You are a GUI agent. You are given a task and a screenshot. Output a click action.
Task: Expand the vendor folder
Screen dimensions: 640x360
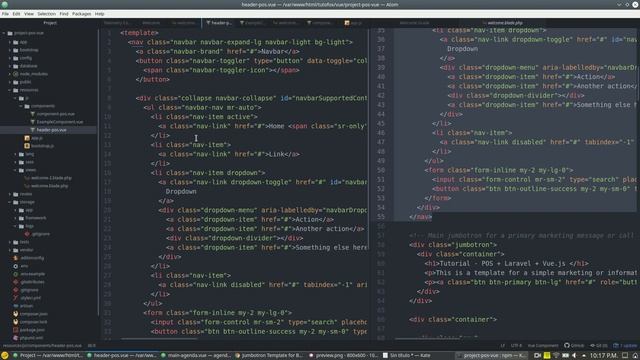10,250
